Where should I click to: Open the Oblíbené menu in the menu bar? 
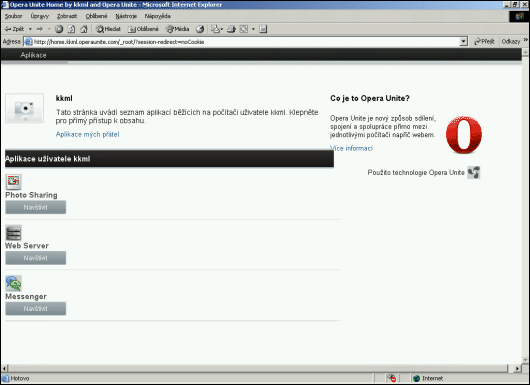tap(96, 16)
